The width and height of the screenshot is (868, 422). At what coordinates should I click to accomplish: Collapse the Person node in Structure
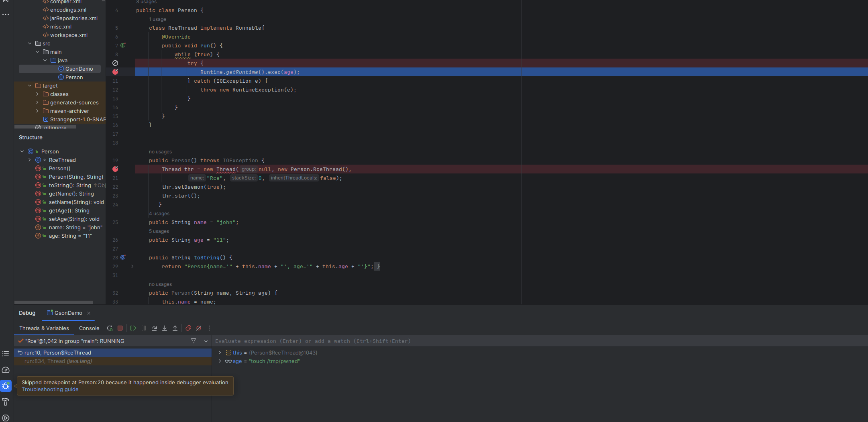pyautogui.click(x=22, y=151)
